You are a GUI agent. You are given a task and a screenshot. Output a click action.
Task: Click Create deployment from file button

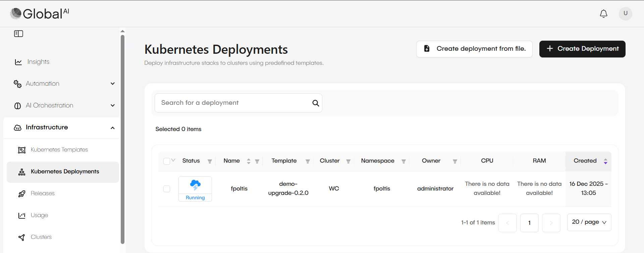[x=474, y=49]
